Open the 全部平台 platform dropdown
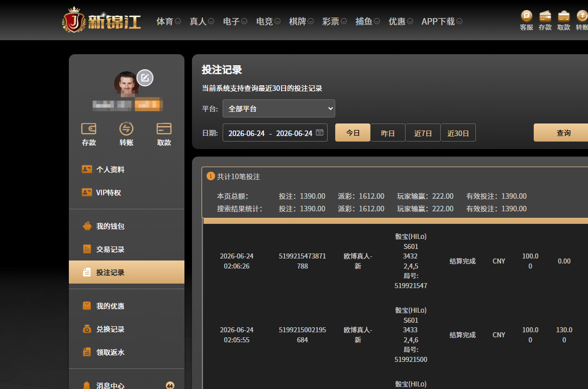 point(278,108)
